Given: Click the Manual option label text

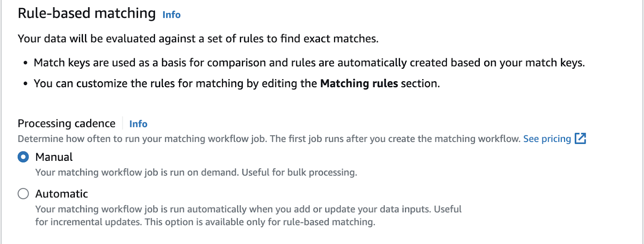Looking at the screenshot, I should tap(54, 157).
